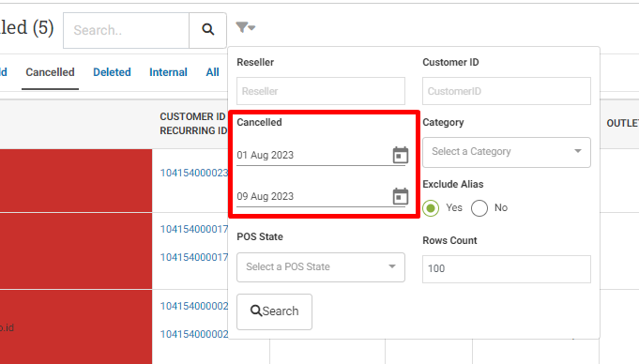The width and height of the screenshot is (639, 364).
Task: Click the Rows Count field showing 100
Action: coord(507,269)
